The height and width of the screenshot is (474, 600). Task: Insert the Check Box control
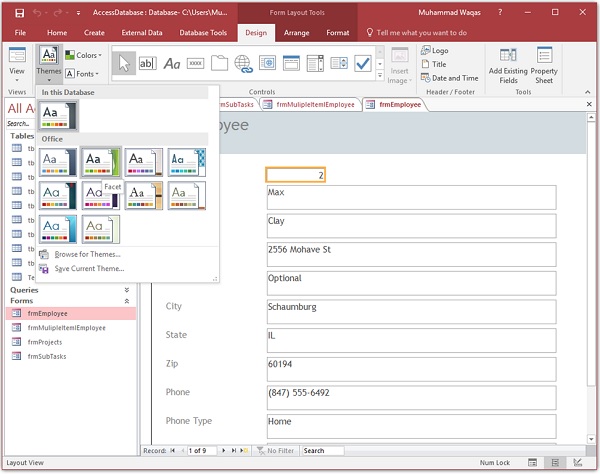pyautogui.click(x=363, y=64)
